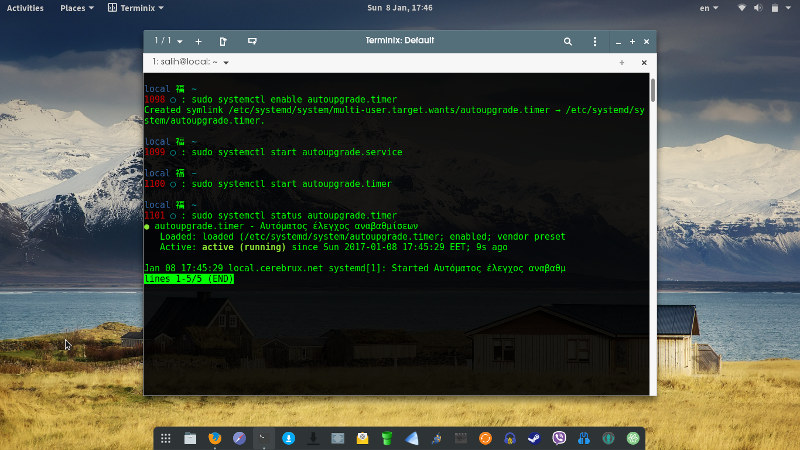Launch Steam from the dock

click(x=534, y=438)
